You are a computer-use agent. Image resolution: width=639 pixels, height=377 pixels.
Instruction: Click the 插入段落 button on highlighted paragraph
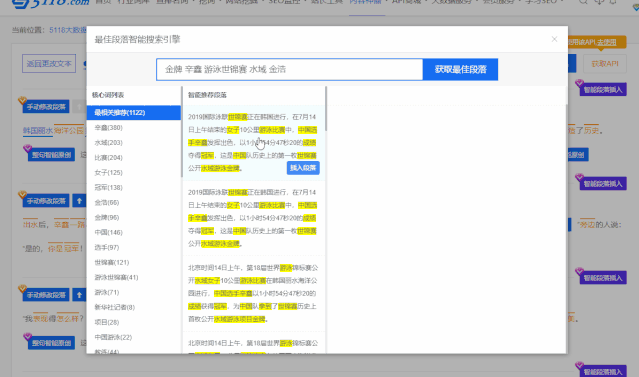pos(303,168)
